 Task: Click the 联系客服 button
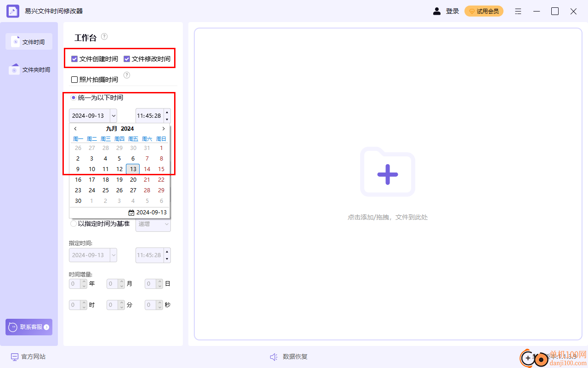[x=29, y=327]
